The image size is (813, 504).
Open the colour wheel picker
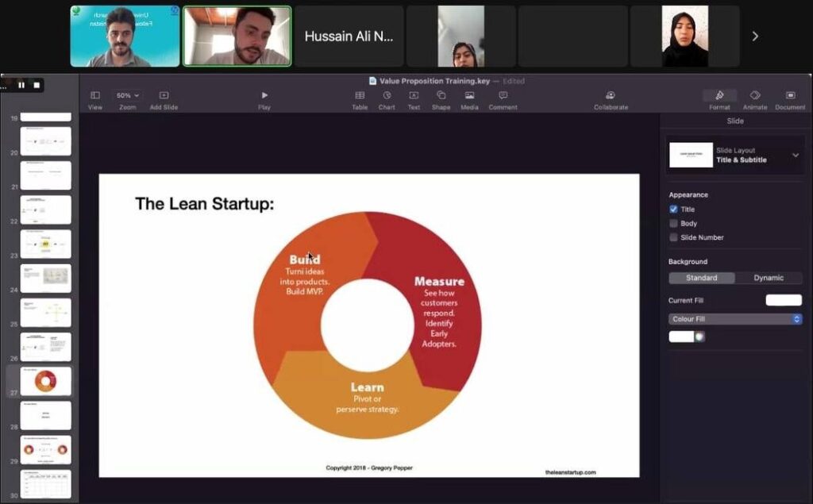tap(699, 337)
